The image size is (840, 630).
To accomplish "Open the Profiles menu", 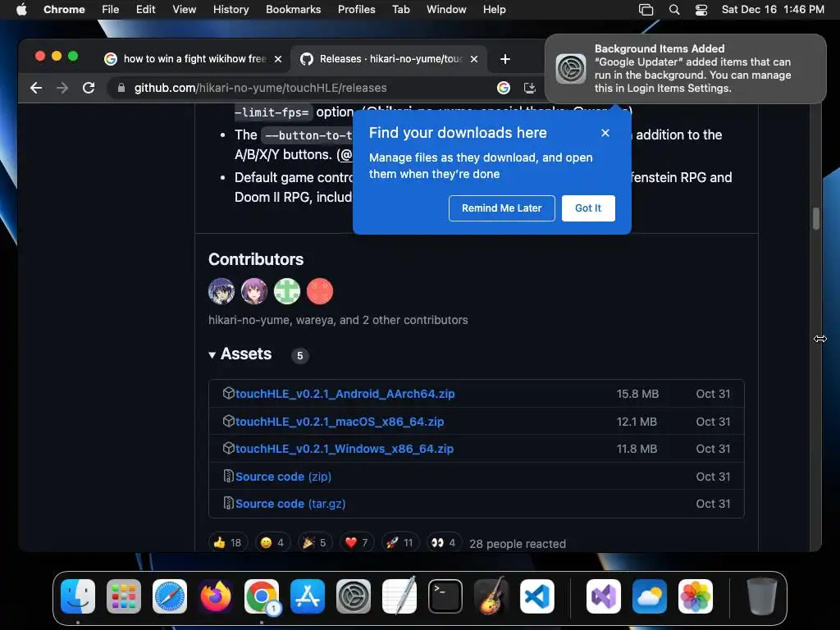I will [356, 10].
